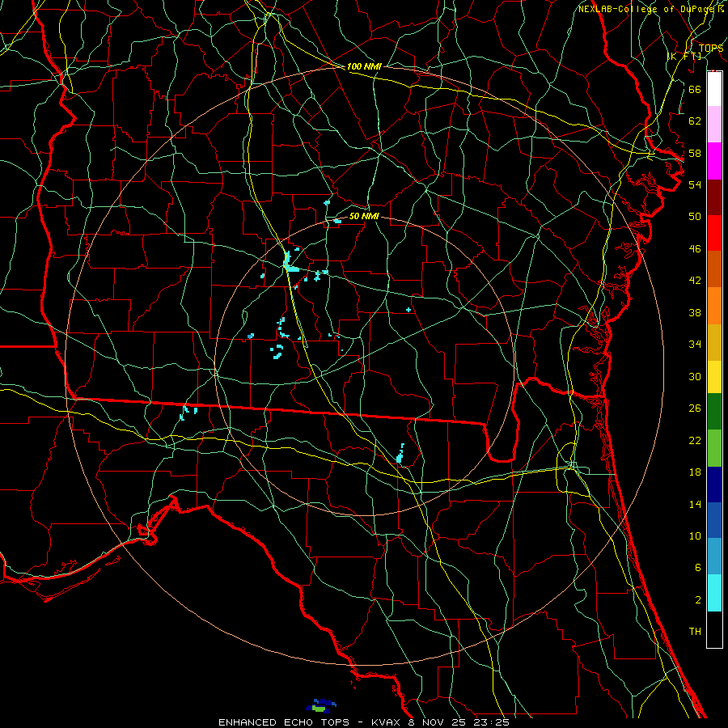Click the "100 NMI" range ring label
The width and height of the screenshot is (728, 728).
click(364, 66)
